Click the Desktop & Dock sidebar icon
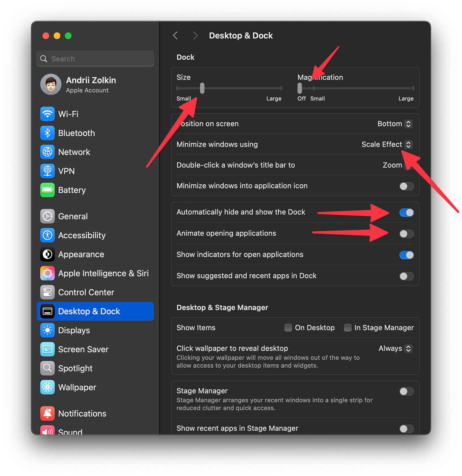The height and width of the screenshot is (476, 462). coord(47,311)
